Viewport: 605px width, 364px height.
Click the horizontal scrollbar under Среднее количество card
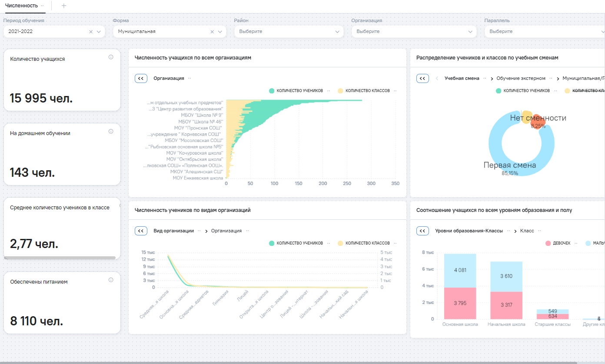[x=60, y=258]
